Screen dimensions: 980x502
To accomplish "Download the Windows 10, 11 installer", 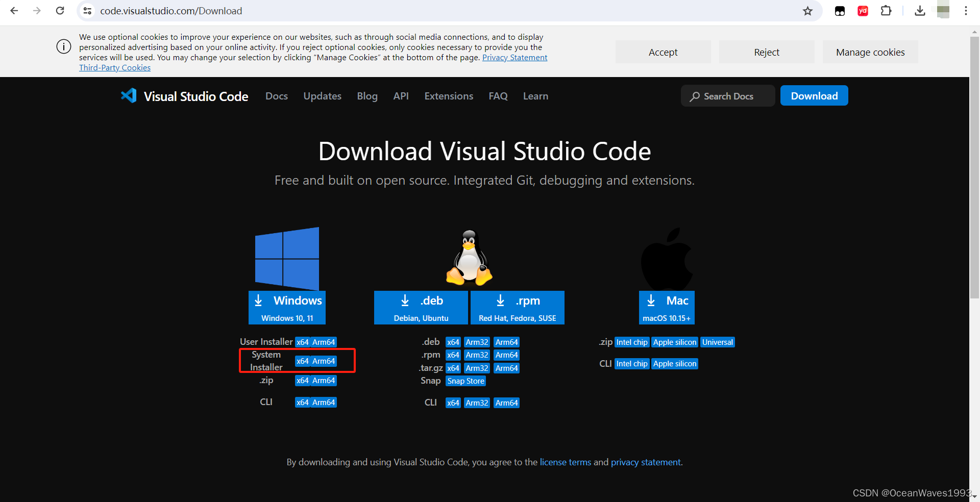I will point(287,308).
